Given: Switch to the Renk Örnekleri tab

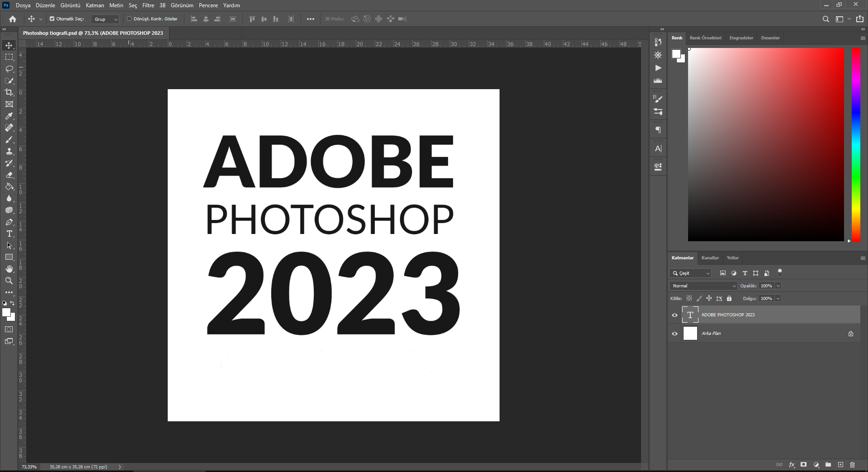Looking at the screenshot, I should click(x=705, y=38).
